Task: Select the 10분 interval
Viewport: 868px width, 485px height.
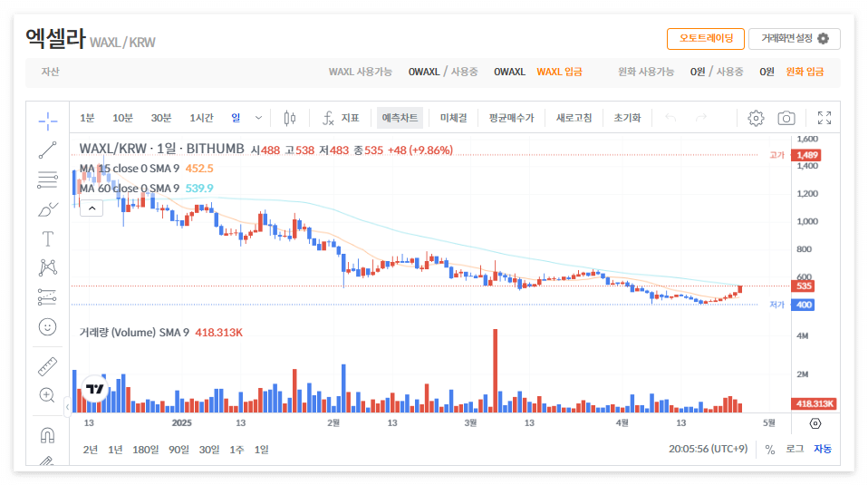Action: (122, 118)
